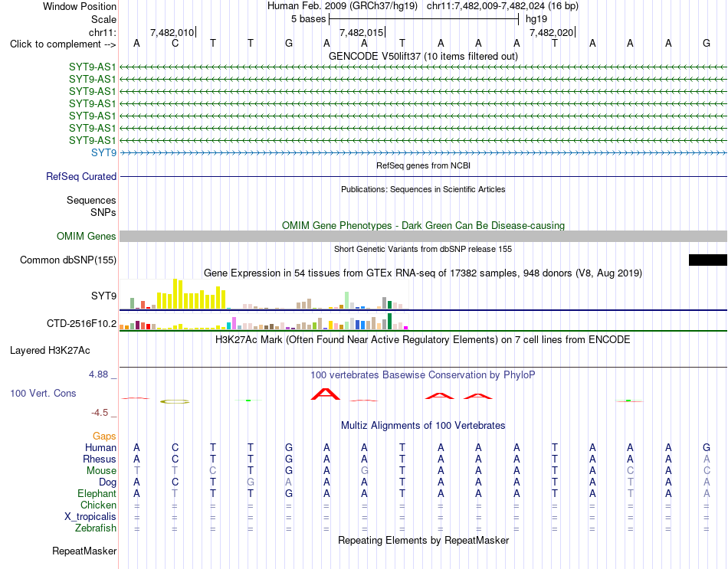Click the 'Elephant' alignment row label

pos(97,493)
